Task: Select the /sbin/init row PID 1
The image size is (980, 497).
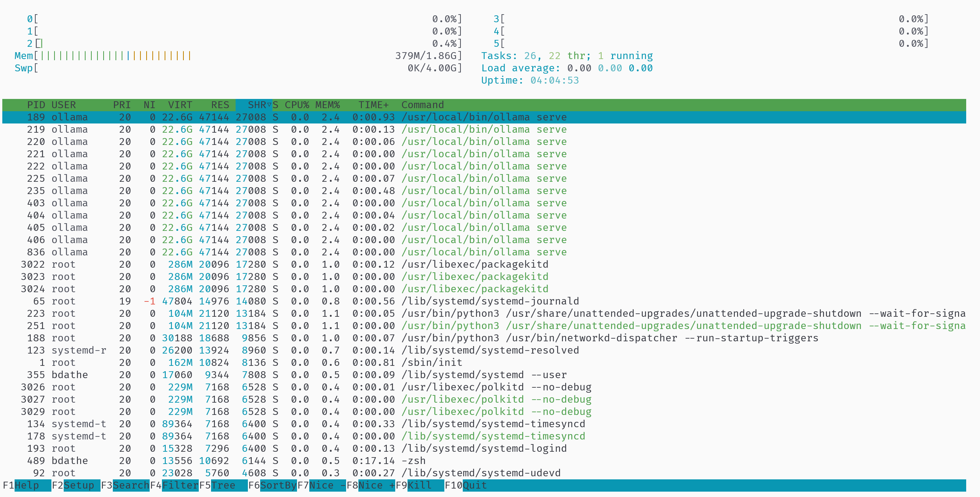Action: pos(484,362)
